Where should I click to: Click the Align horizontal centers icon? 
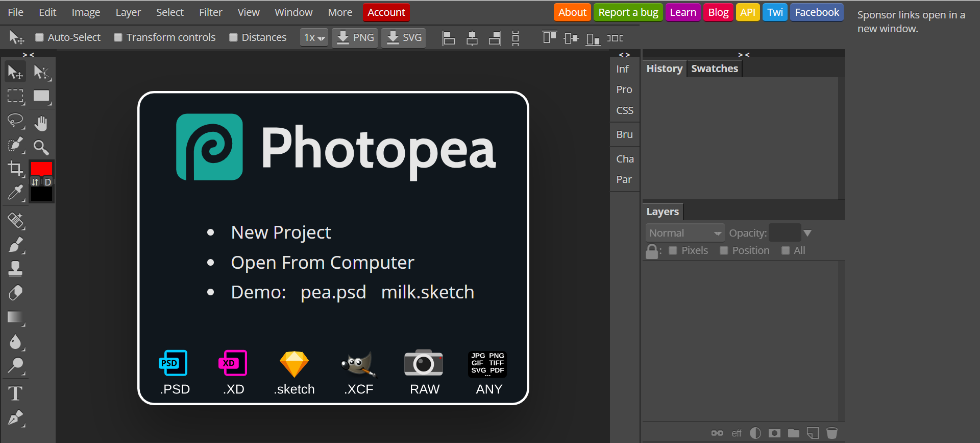click(472, 38)
